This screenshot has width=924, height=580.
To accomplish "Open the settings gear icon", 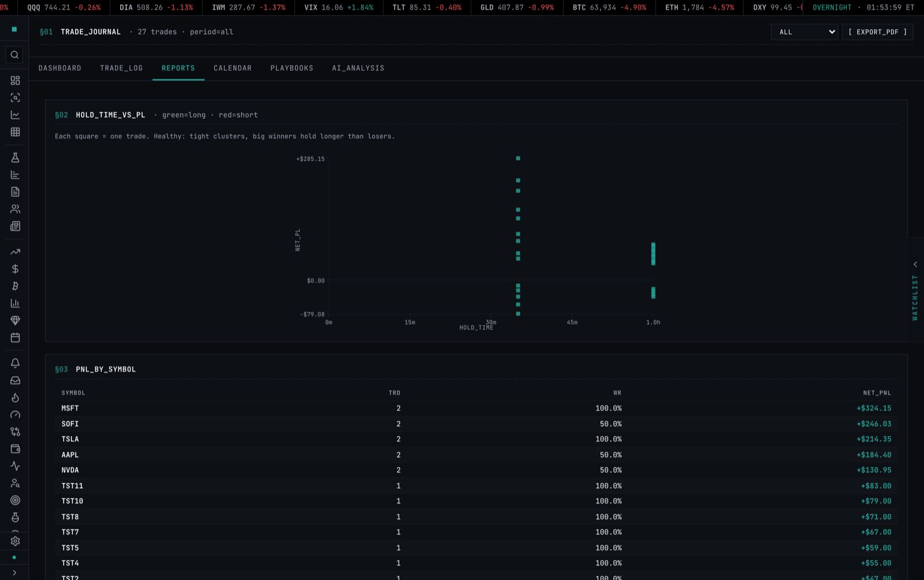I will pos(15,541).
